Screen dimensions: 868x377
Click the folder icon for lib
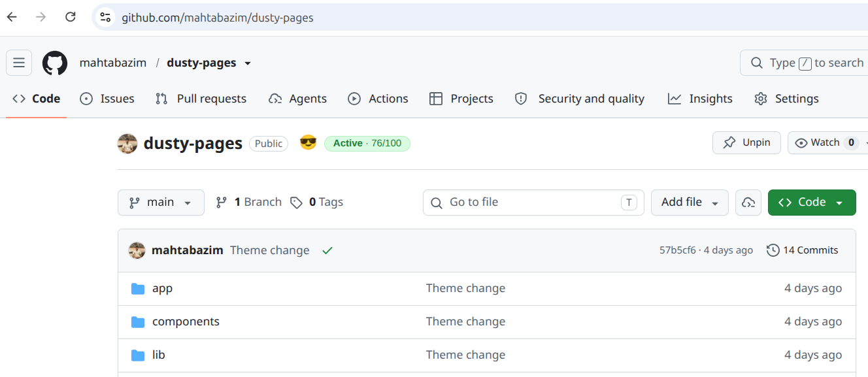click(x=137, y=355)
